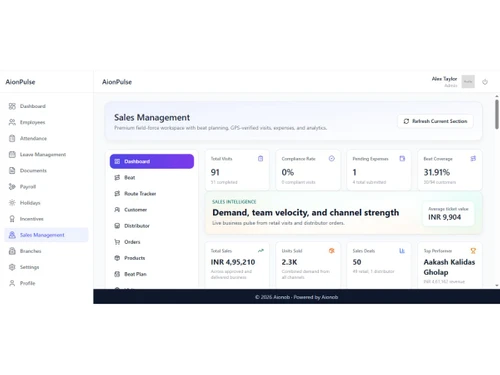Screen dimensions: 500x375
Task: Click the Total Visits card clipboard icon
Action: (x=260, y=159)
